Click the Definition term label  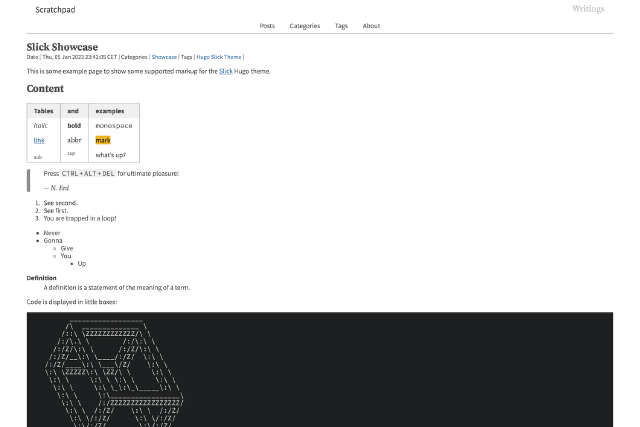[x=41, y=278]
